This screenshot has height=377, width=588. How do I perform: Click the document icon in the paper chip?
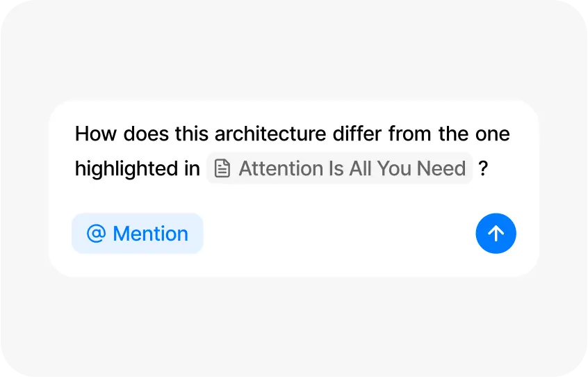coord(222,168)
